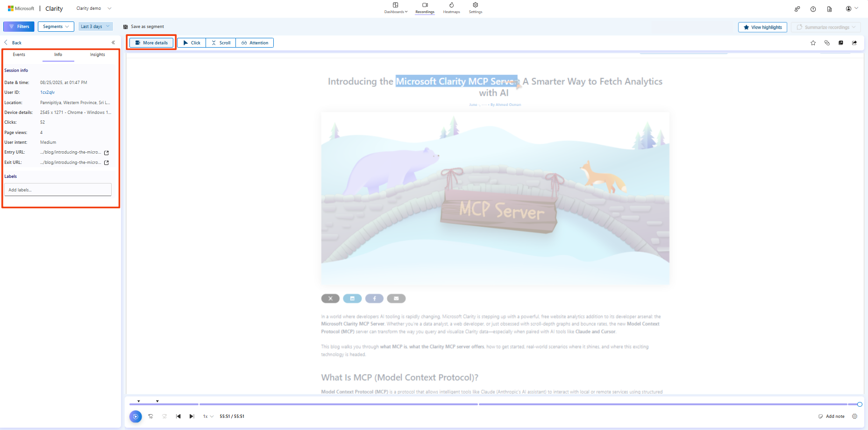868x430 pixels.
Task: Click the Microsoft logo
Action: click(x=21, y=8)
